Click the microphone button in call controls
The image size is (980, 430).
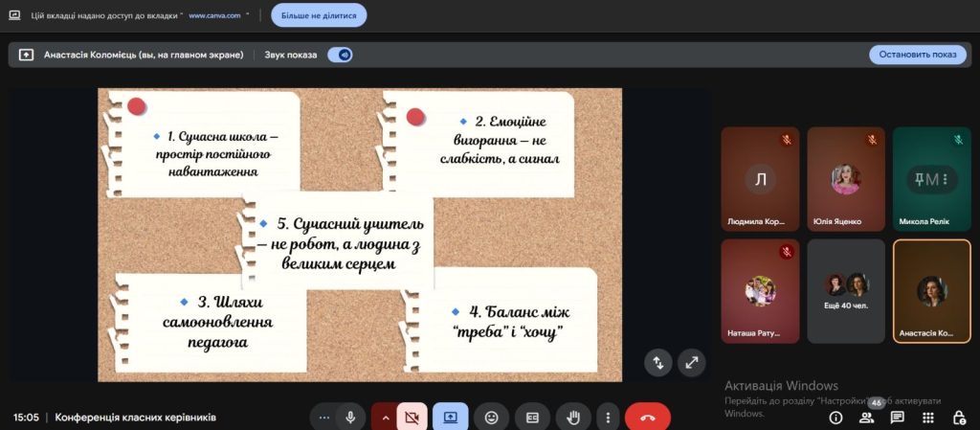click(350, 418)
